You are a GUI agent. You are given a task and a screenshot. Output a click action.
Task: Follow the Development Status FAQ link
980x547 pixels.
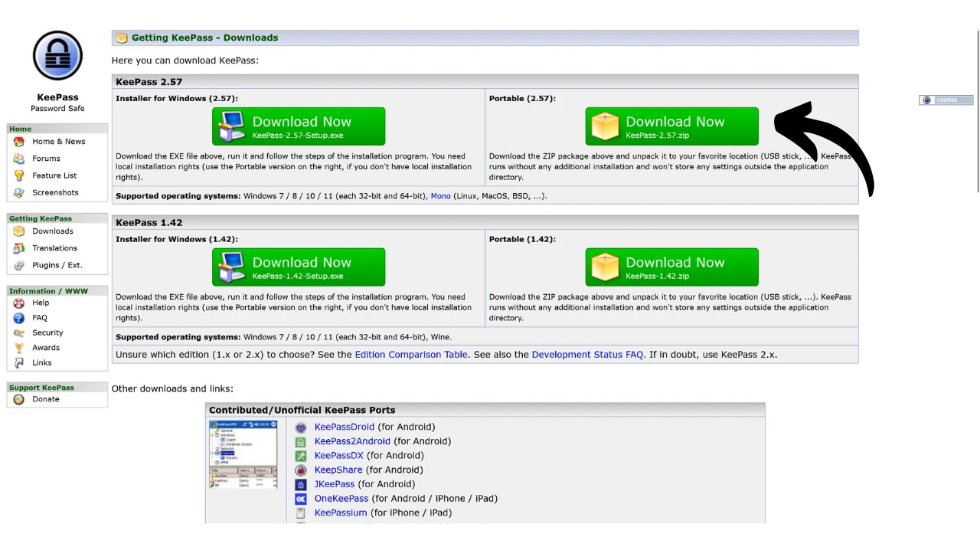click(x=587, y=354)
